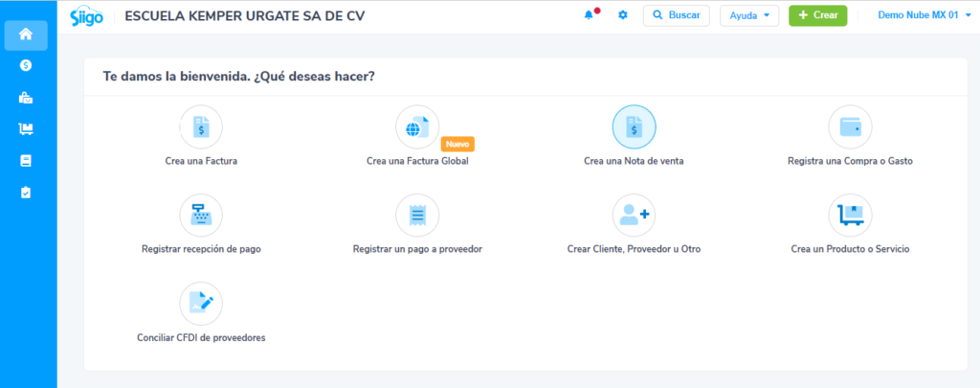Open the briefcase sidebar section

click(26, 98)
